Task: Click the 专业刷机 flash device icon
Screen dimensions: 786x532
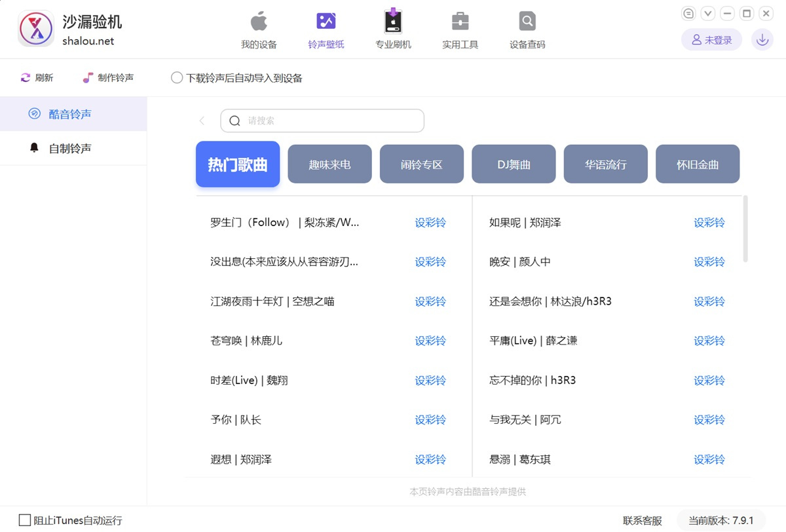Action: pos(393,22)
